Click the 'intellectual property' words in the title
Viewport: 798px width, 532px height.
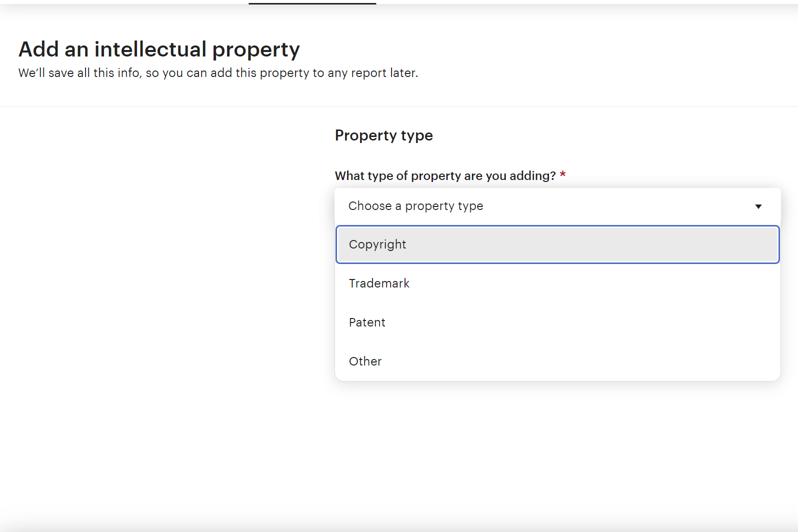197,49
